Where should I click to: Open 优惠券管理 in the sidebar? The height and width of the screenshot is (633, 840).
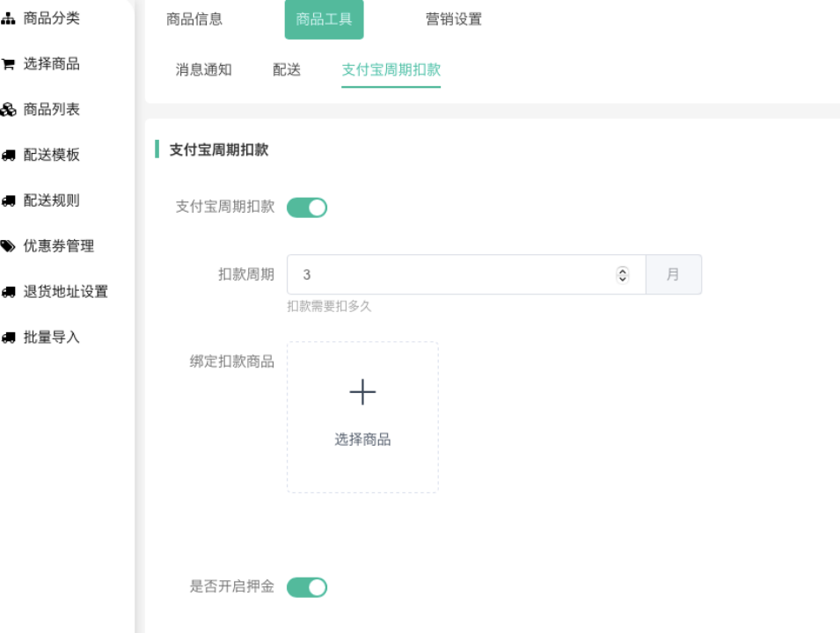click(x=59, y=247)
